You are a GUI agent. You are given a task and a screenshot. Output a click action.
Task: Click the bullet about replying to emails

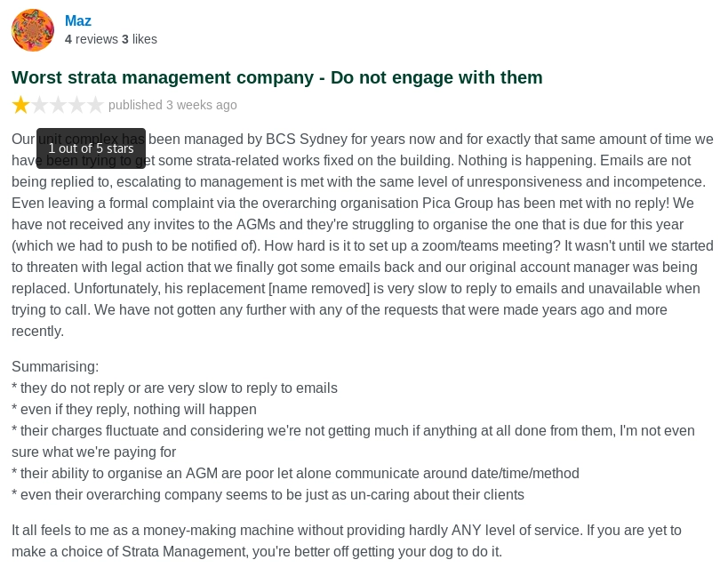click(174, 388)
